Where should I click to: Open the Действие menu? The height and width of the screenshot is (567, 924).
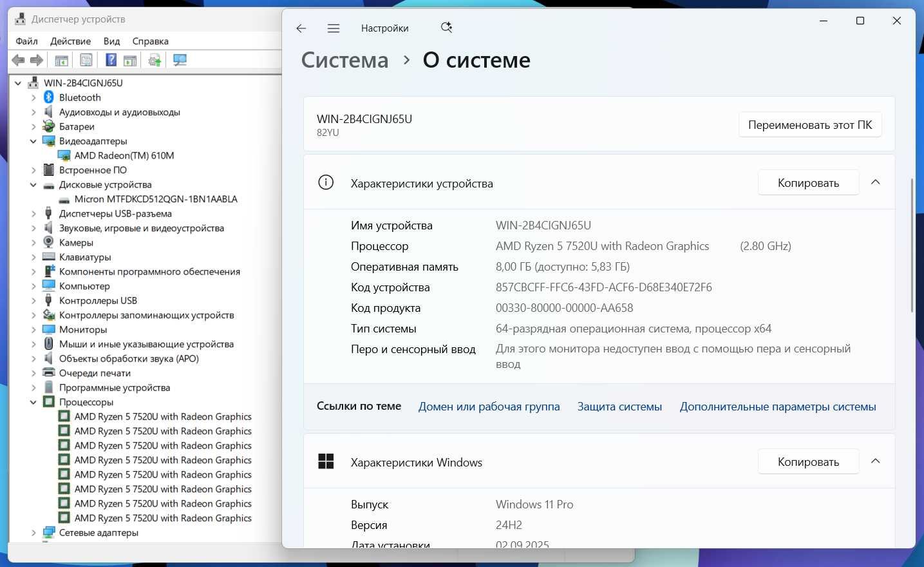[71, 41]
